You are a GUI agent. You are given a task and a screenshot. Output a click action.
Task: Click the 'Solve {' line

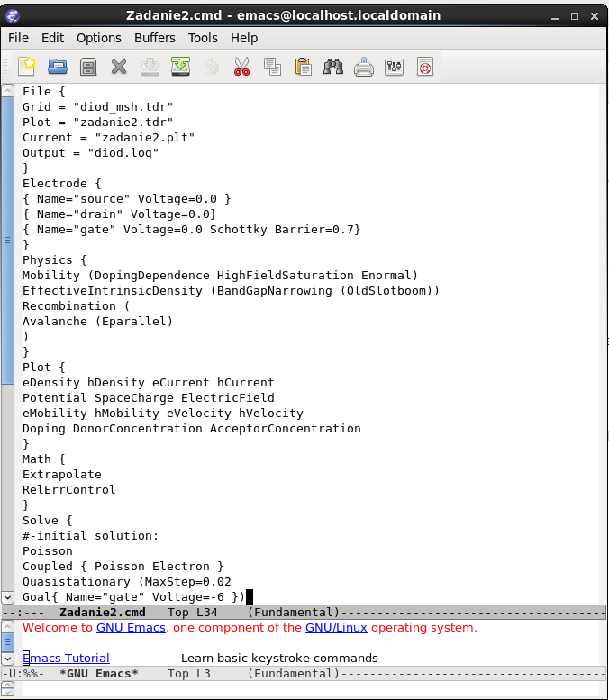pos(48,521)
